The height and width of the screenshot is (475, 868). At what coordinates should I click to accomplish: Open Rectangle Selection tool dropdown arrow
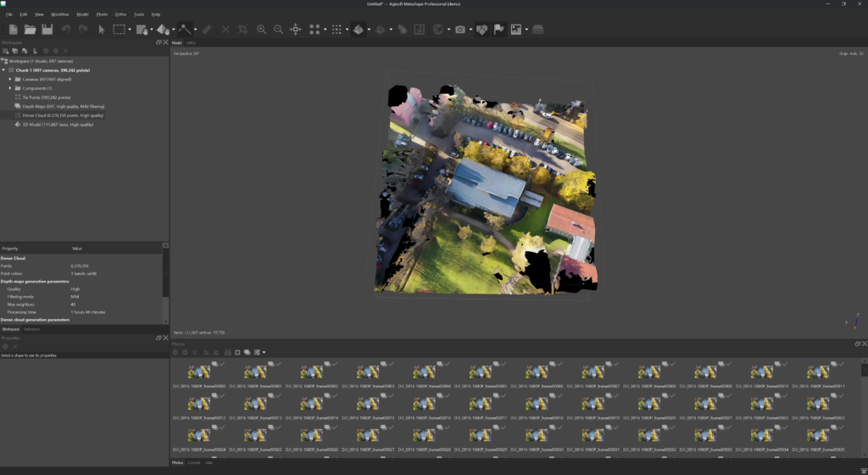click(x=130, y=30)
